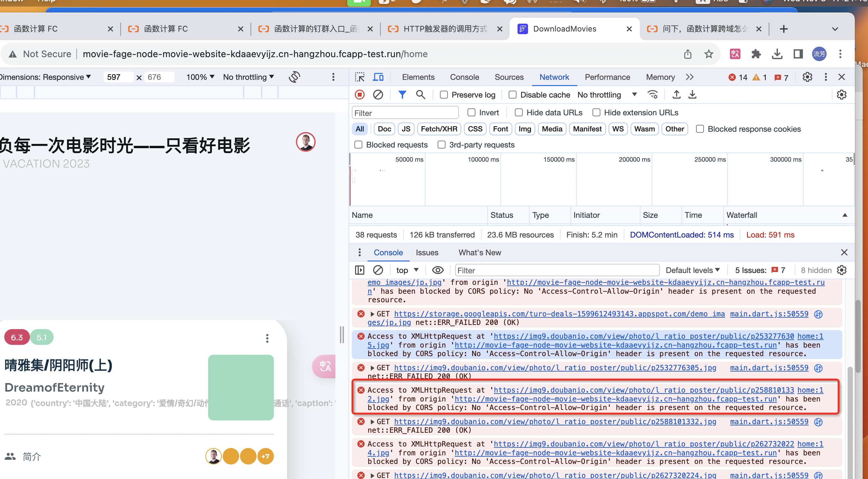Switch to HTTP触发器的调用方式 browser tab
The image size is (868, 479).
click(x=445, y=29)
